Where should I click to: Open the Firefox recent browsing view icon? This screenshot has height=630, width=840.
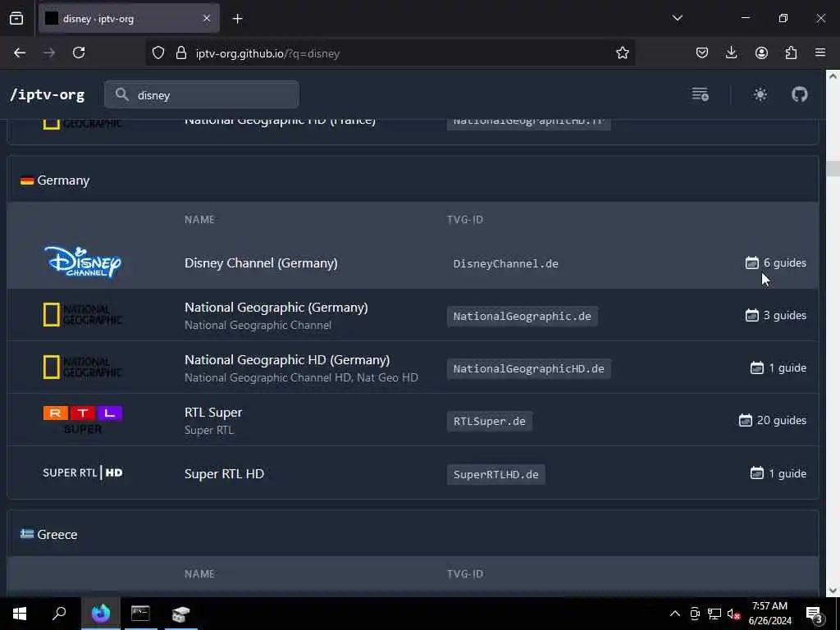[16, 19]
